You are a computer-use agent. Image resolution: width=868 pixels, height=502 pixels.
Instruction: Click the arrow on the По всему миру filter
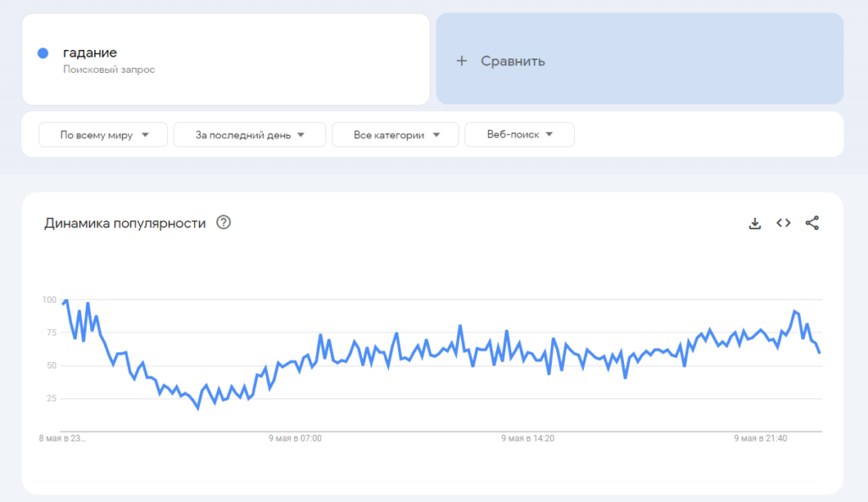(x=145, y=135)
